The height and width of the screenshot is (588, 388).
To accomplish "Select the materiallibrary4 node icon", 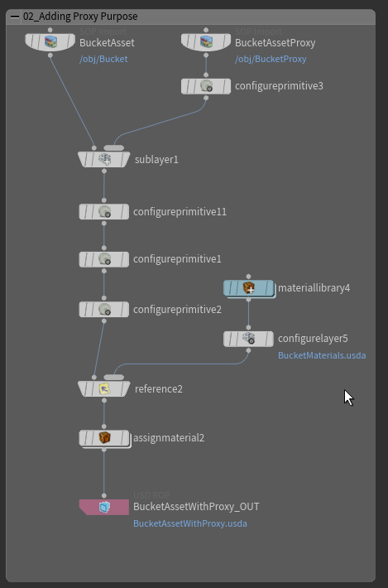I will pos(249,288).
